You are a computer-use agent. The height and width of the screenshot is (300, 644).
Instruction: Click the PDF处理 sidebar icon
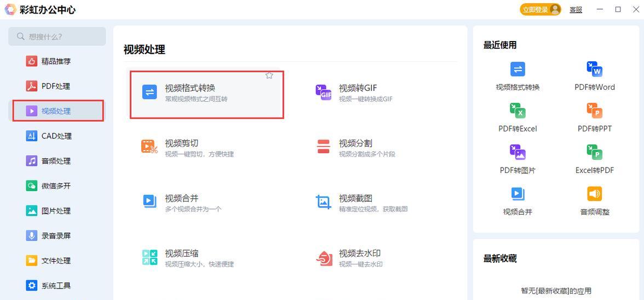coord(32,86)
